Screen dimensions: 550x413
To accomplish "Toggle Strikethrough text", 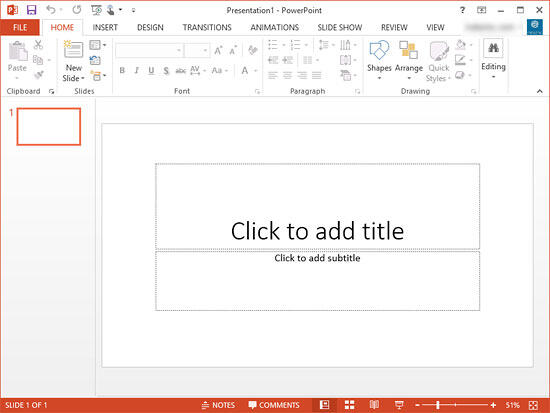I will click(181, 71).
